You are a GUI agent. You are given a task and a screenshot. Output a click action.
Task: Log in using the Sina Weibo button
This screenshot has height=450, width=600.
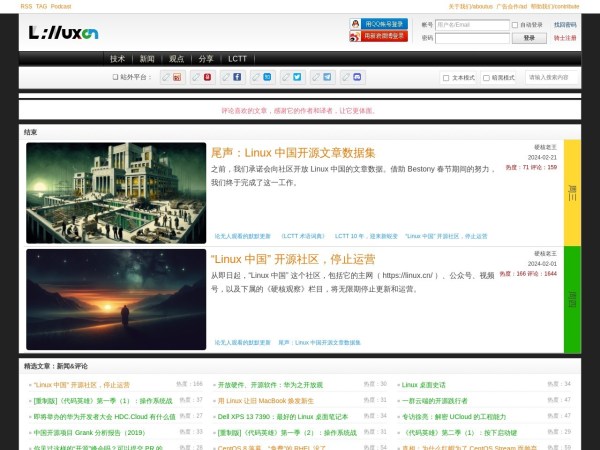(x=378, y=37)
